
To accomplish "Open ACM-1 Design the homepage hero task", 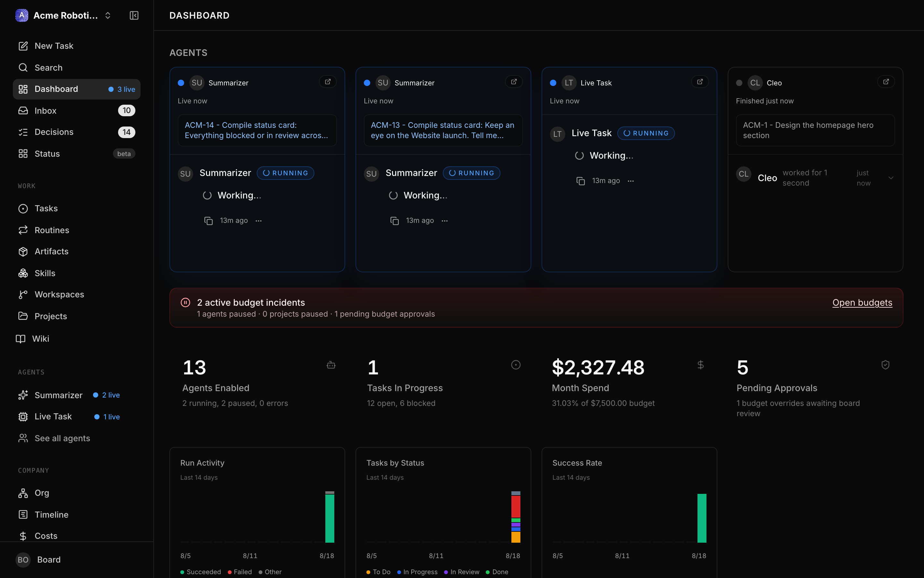I will coord(815,130).
